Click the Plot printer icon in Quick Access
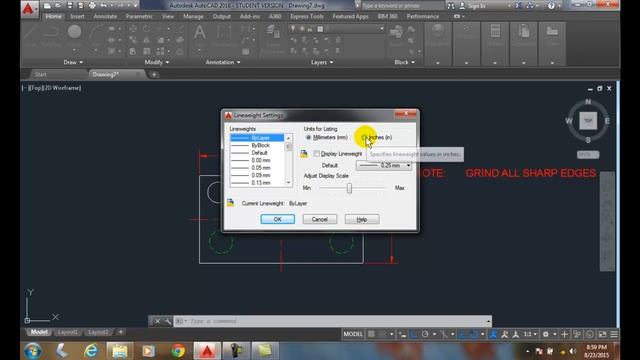Screen dimensions: 640x360 point(92,6)
